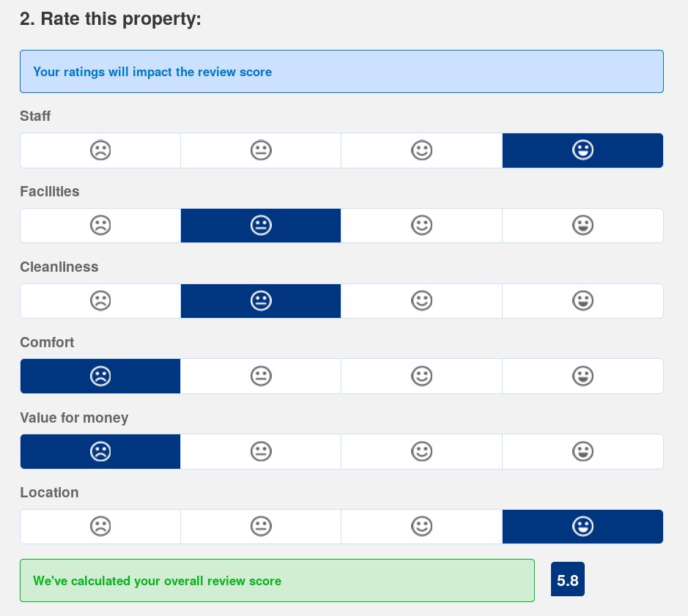The height and width of the screenshot is (616, 688).
Task: Click the ratings impact review score notice
Action: point(341,72)
